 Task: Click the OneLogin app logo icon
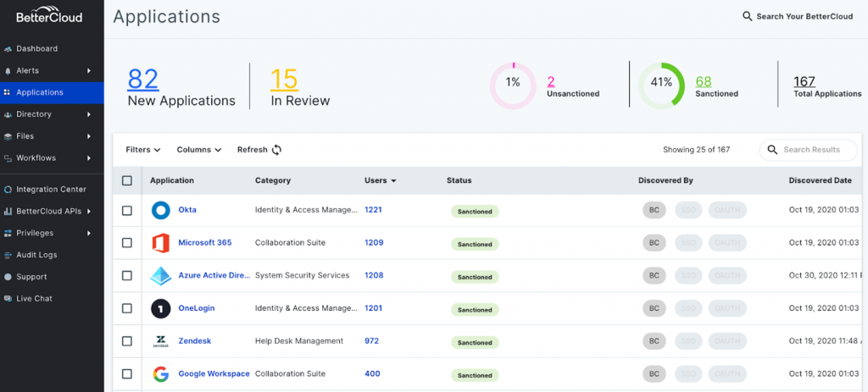pos(160,309)
